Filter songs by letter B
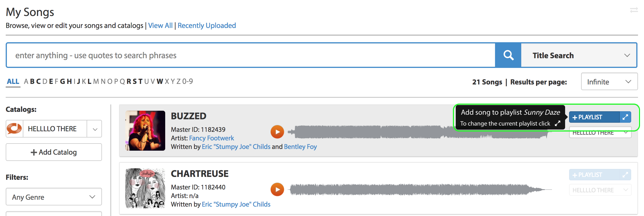This screenshot has width=644, height=216. click(32, 82)
